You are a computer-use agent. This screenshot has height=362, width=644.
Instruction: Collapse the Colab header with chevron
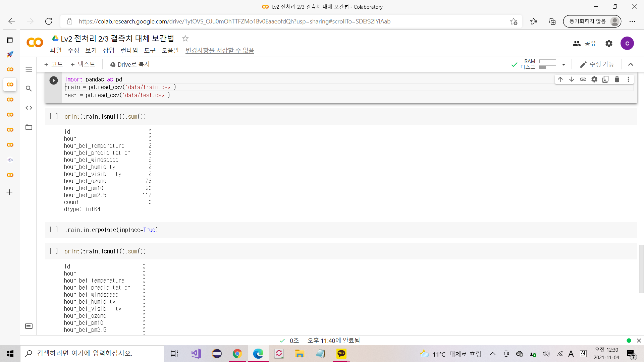[x=631, y=64]
